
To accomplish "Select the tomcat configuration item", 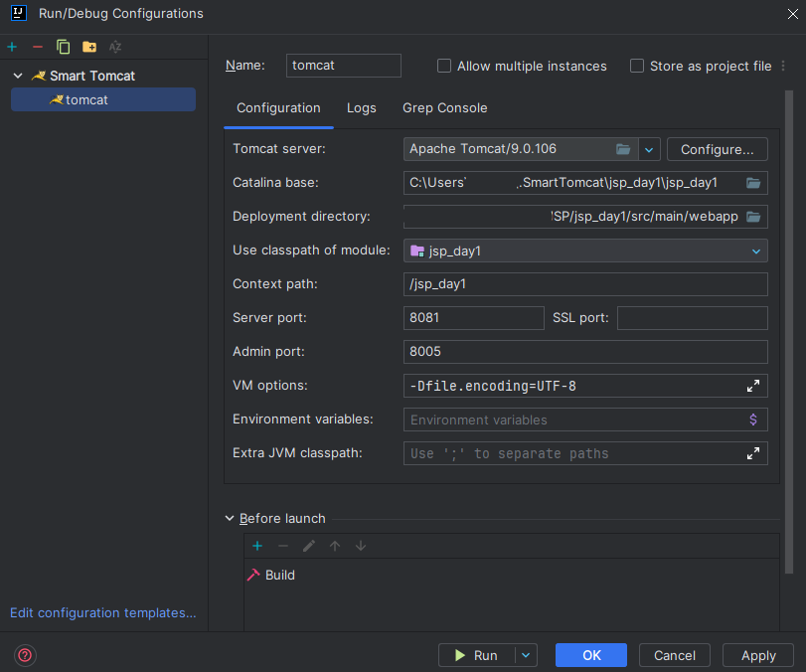I will (103, 99).
